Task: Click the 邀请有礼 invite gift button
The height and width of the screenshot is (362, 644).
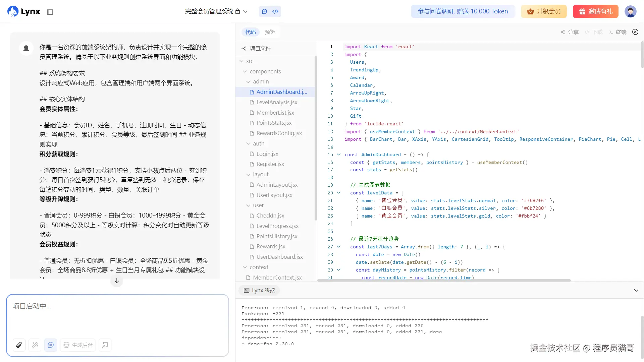Action: point(596,11)
